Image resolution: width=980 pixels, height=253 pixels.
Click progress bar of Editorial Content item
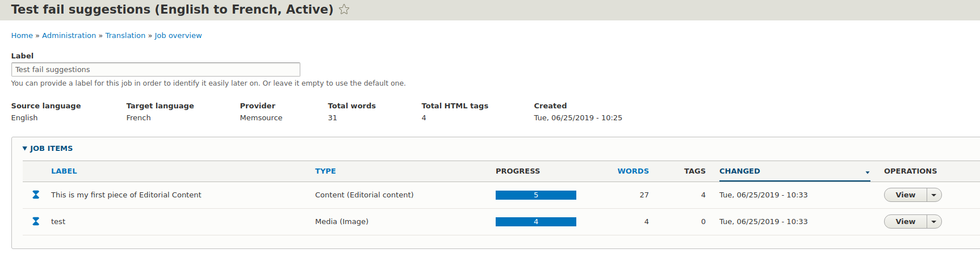(535, 195)
